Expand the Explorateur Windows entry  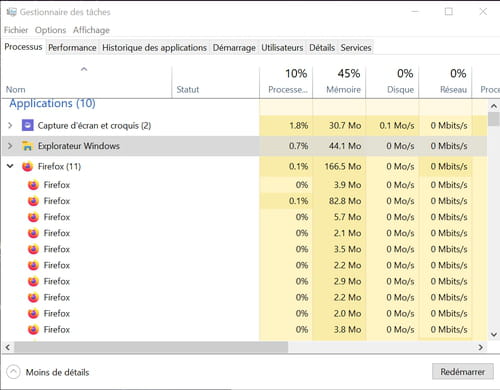(10, 146)
